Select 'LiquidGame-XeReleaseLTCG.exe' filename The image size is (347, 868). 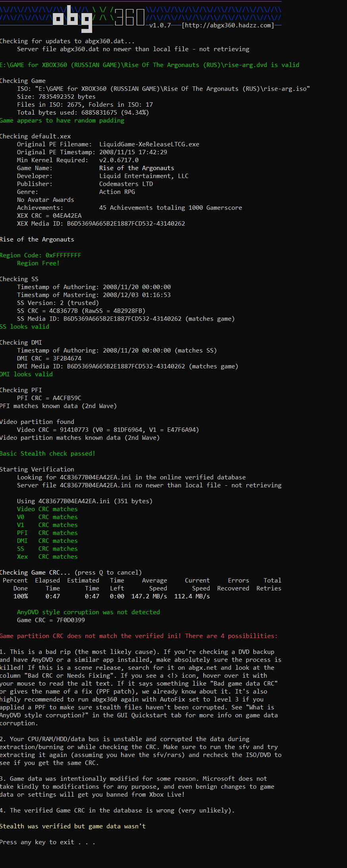click(x=149, y=144)
